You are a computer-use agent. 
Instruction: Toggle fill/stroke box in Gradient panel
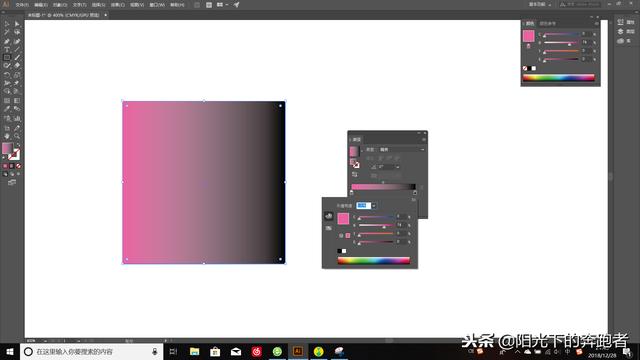coord(355,164)
